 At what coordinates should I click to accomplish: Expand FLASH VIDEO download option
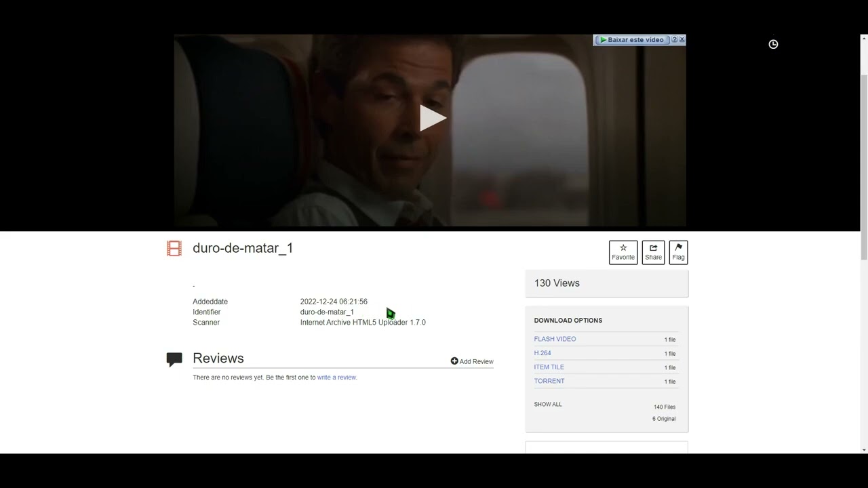point(555,339)
